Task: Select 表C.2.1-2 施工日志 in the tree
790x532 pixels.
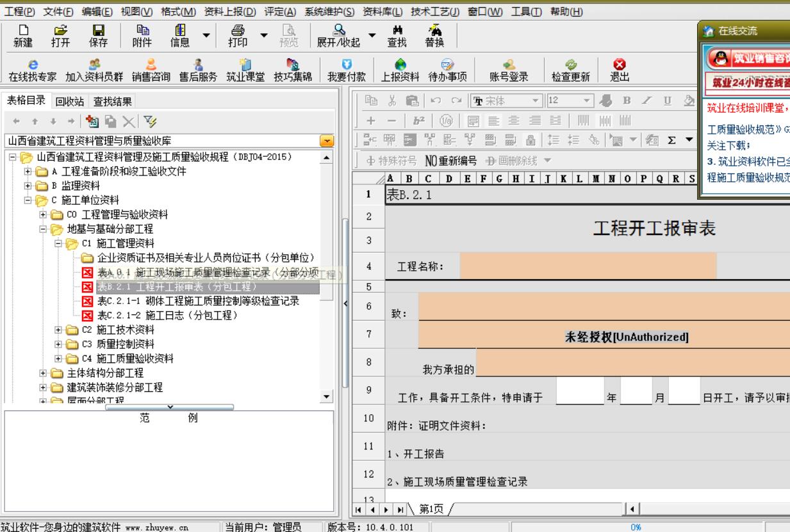Action: 168,315
